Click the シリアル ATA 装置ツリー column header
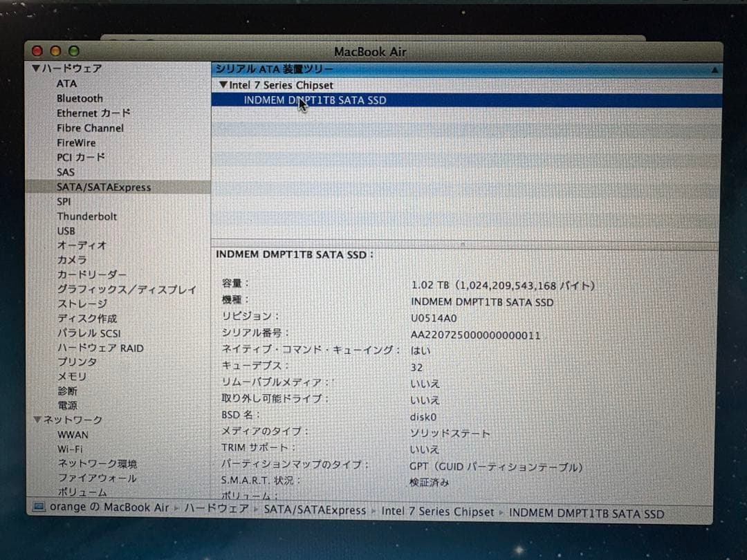The image size is (747, 560). point(466,70)
